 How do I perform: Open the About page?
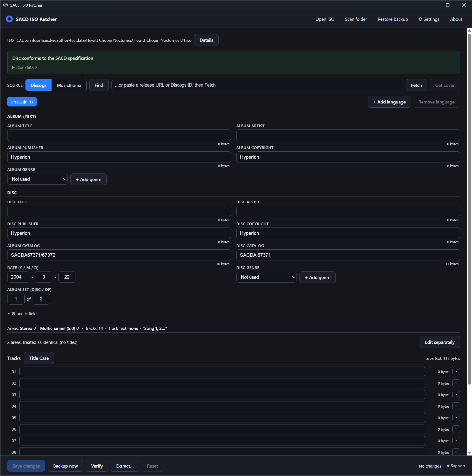(456, 19)
